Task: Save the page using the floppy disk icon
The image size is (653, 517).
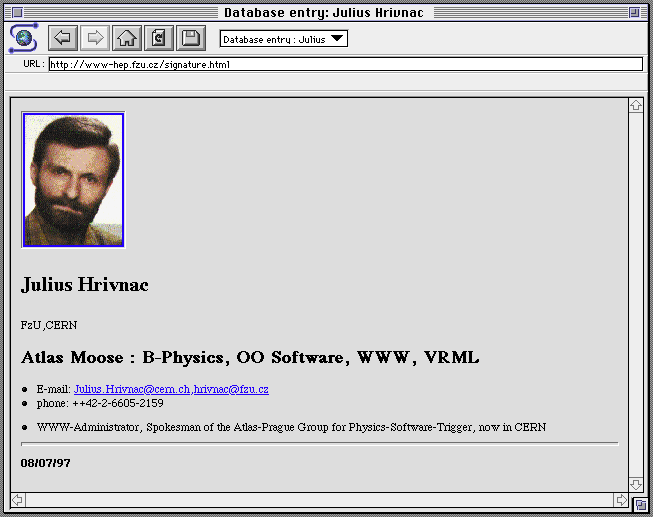Action: (191, 38)
